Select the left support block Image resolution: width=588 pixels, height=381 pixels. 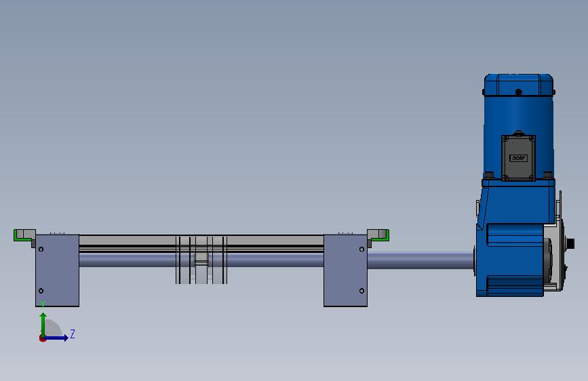pos(58,270)
